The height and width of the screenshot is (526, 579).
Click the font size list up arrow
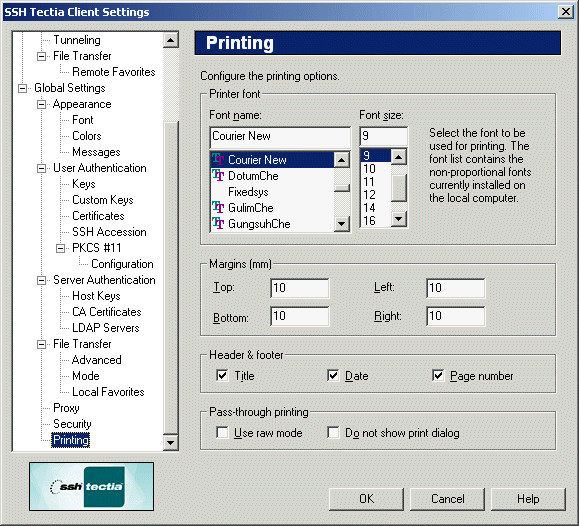click(x=399, y=157)
